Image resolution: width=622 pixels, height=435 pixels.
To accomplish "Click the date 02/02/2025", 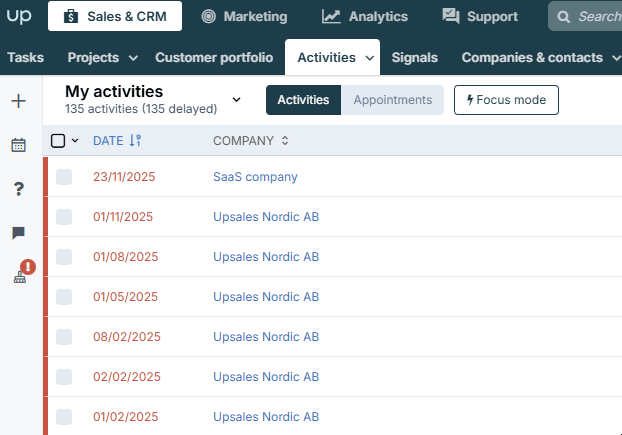I will click(127, 377).
